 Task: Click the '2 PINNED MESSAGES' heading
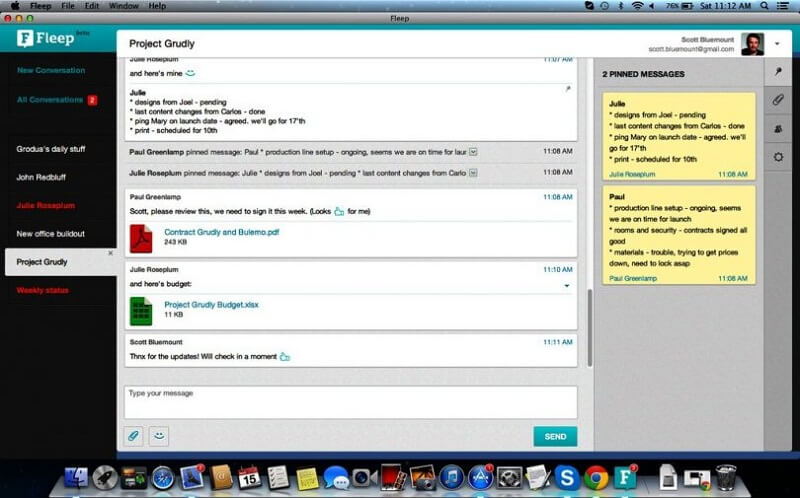click(643, 74)
